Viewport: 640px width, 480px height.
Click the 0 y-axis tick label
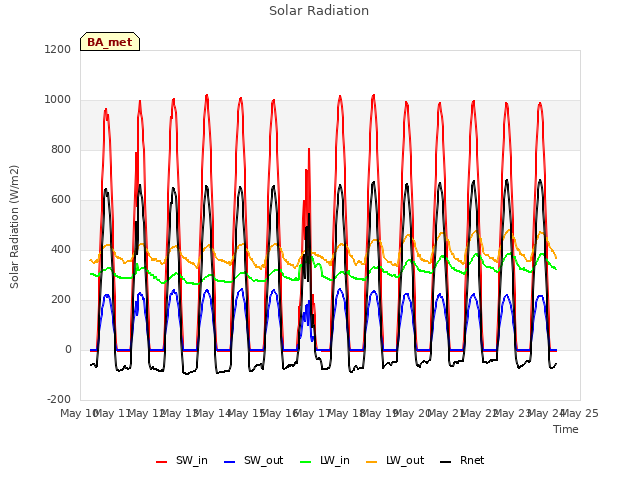tap(68, 350)
